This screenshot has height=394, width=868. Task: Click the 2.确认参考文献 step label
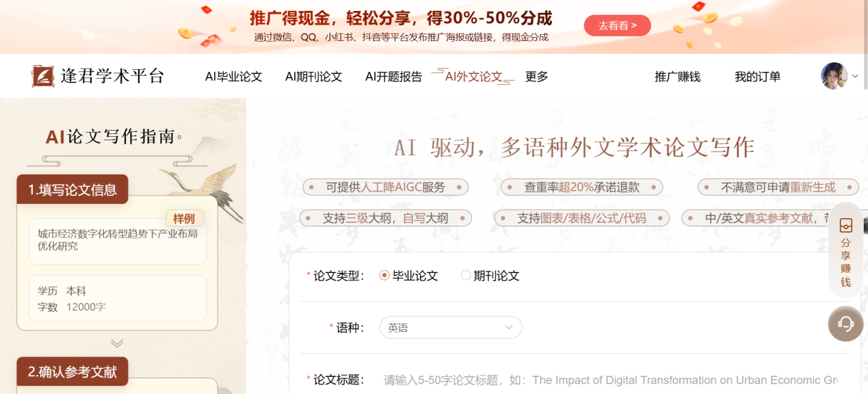tap(73, 372)
